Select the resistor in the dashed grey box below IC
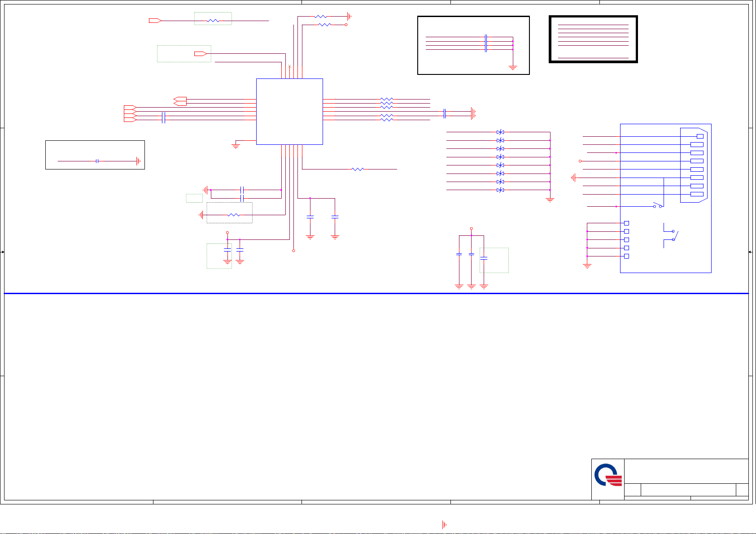 [234, 215]
